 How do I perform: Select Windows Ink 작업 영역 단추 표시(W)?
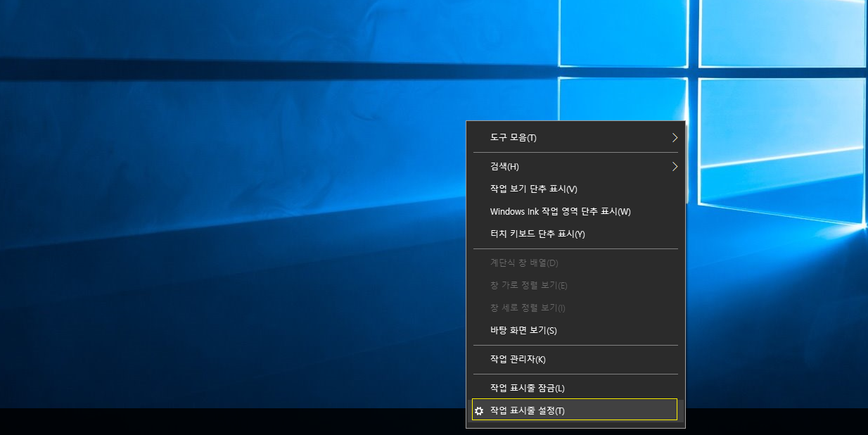click(575, 211)
